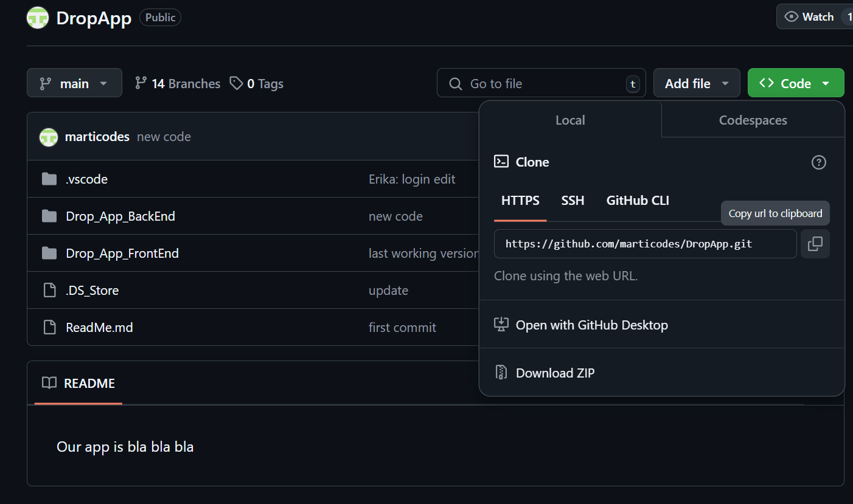
Task: Switch to the Codespaces tab
Action: pyautogui.click(x=753, y=120)
